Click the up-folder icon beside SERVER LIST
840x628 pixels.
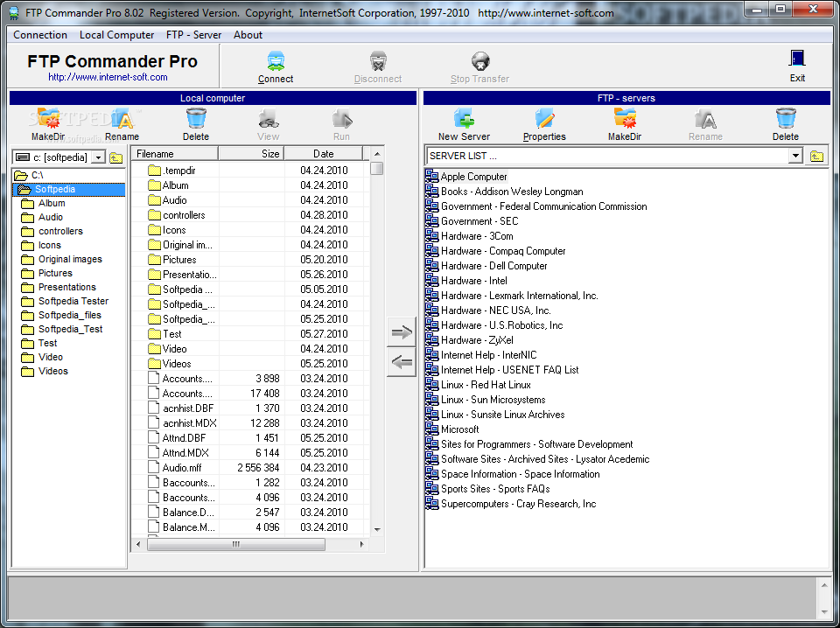pos(816,156)
